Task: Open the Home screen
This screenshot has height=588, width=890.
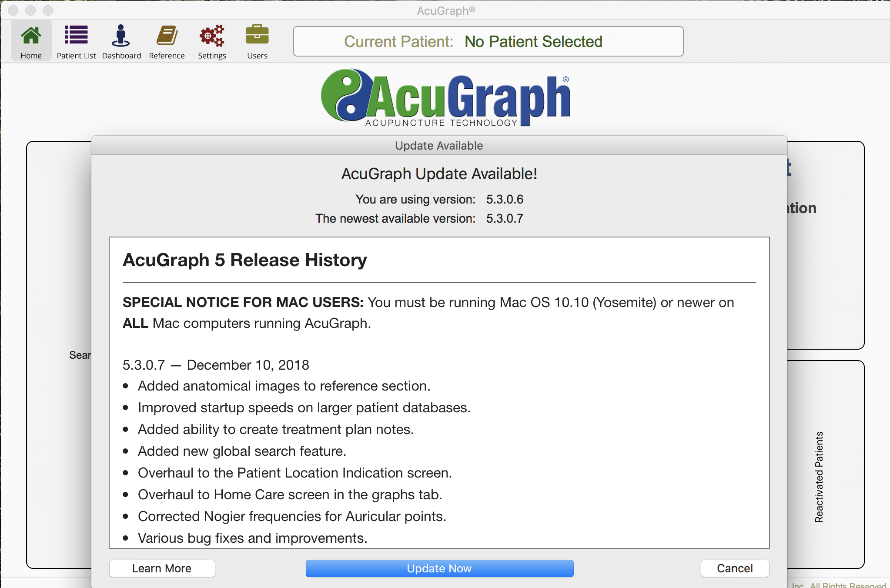Action: (x=31, y=40)
